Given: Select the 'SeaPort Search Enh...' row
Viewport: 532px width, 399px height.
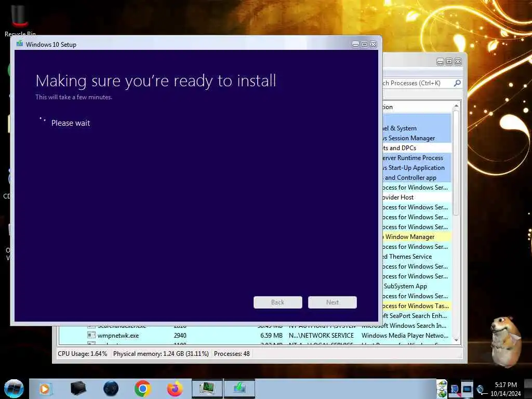Looking at the screenshot, I should (417, 315).
